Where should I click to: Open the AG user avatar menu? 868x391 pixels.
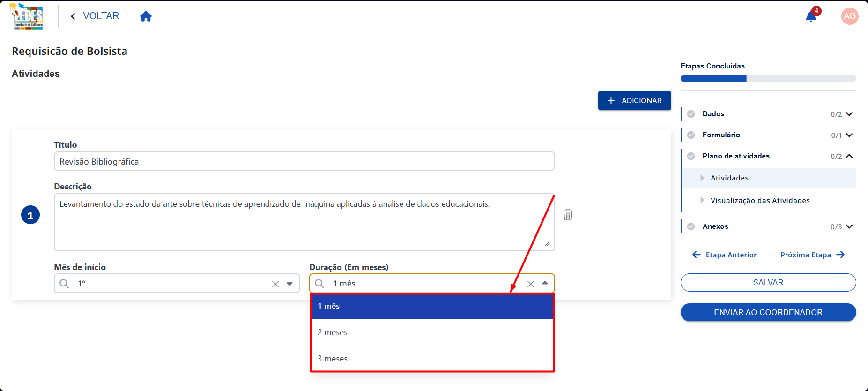point(850,16)
